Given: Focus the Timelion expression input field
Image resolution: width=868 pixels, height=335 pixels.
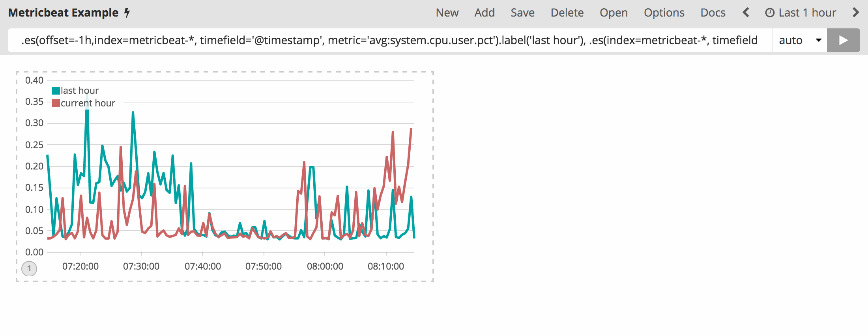Looking at the screenshot, I should point(389,40).
